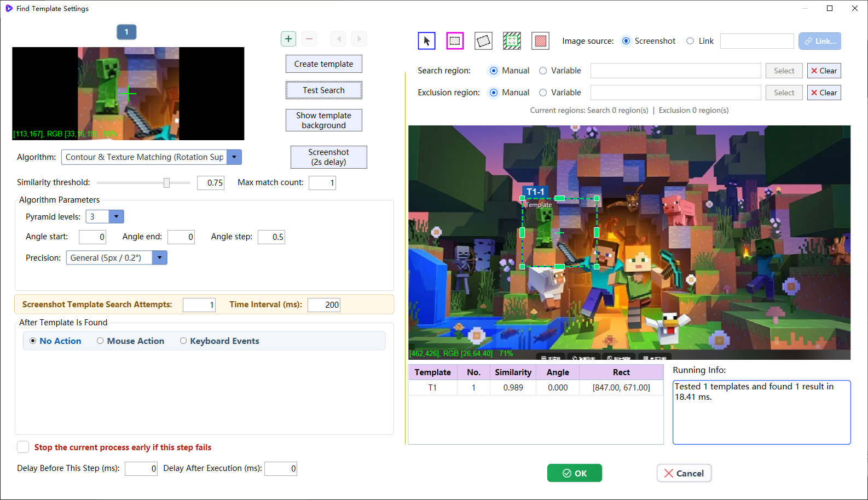Screen dimensions: 868x500
Task: Set Exclusion region to Manual
Action: (x=494, y=93)
